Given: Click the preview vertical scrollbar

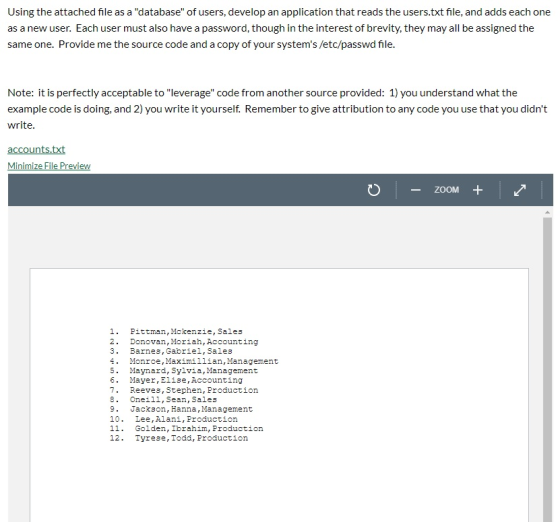Looking at the screenshot, I should coord(547,370).
